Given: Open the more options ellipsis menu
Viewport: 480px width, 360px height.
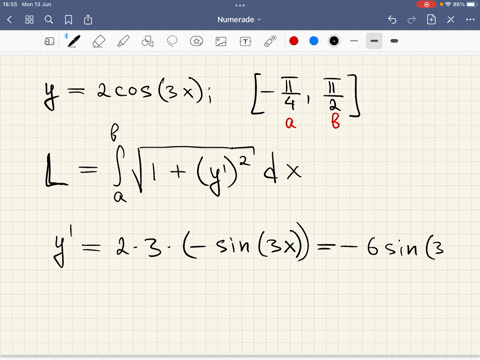Looking at the screenshot, I should (x=470, y=20).
